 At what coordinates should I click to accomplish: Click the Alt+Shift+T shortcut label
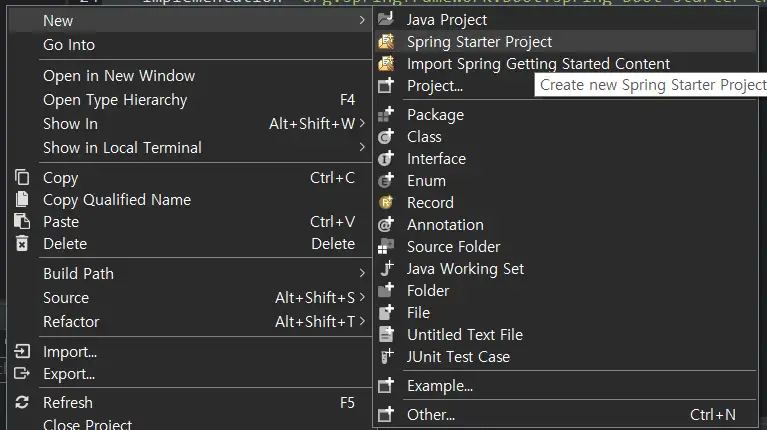click(315, 321)
